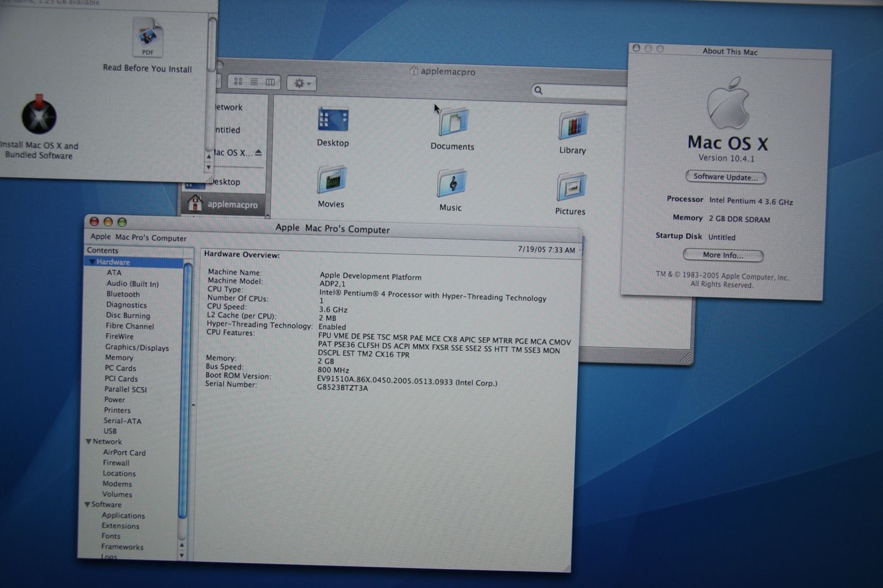883x588 pixels.
Task: Click the Finder search magnifier icon
Action: 538,90
